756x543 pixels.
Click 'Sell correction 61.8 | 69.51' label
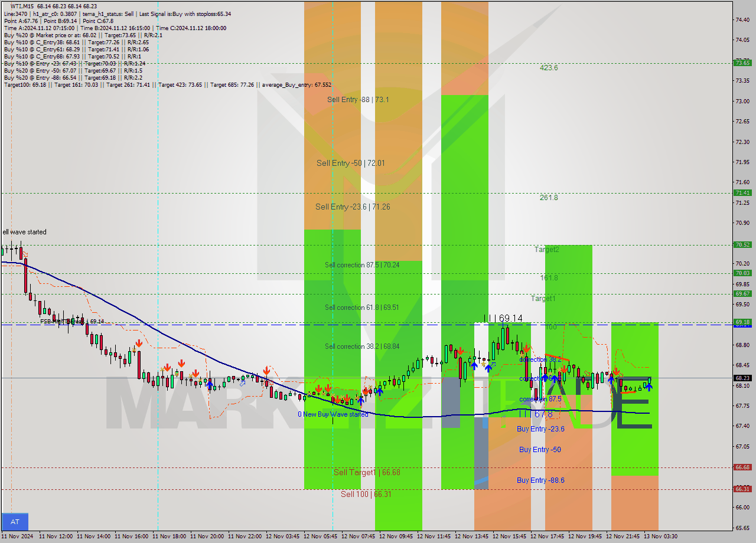(x=362, y=308)
